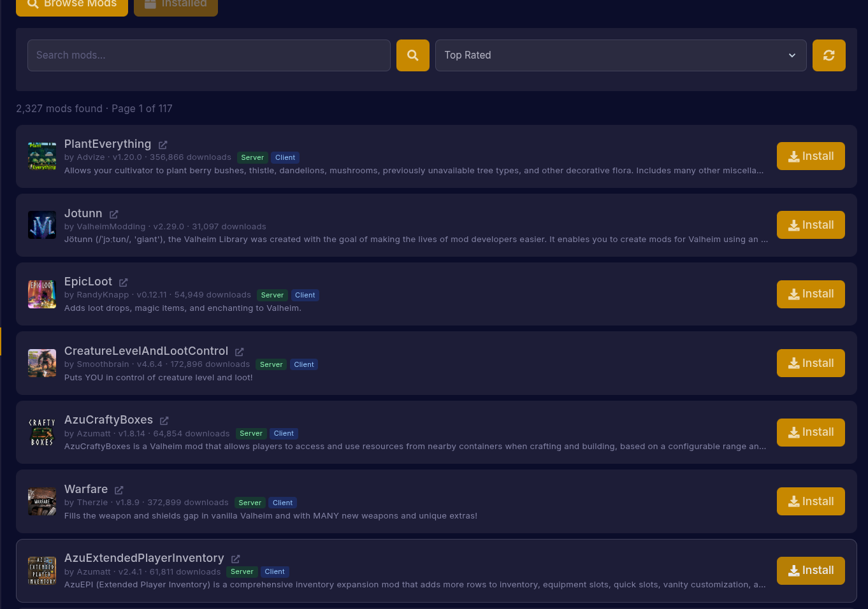Click the Client tag on Warfare
The image size is (868, 609).
(x=282, y=503)
